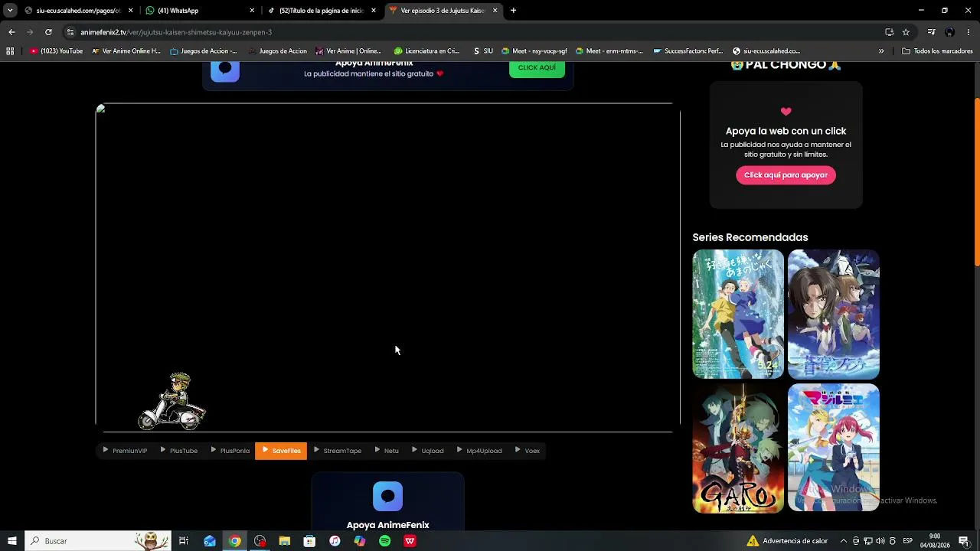Open the Juegos de Accion -... bookmark
Screen dimensions: 980x551
click(204, 51)
